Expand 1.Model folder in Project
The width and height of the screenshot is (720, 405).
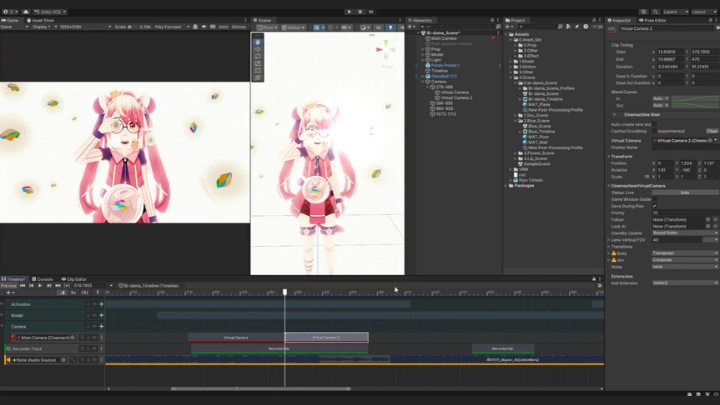tap(511, 61)
